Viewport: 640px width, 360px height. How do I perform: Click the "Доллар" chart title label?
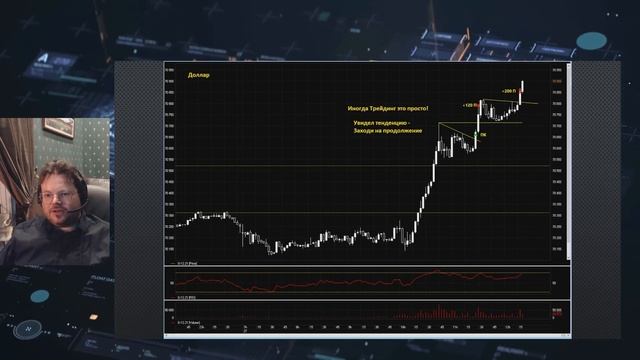coord(198,75)
